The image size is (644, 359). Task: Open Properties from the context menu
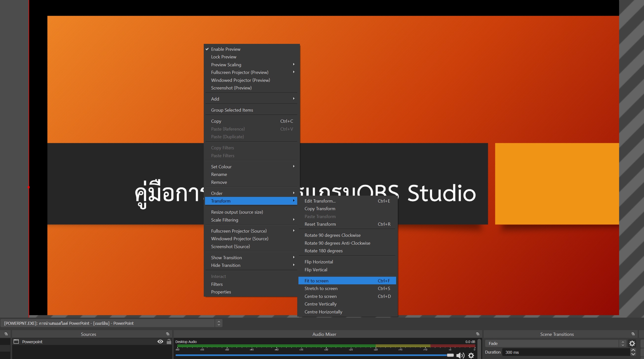point(251,292)
